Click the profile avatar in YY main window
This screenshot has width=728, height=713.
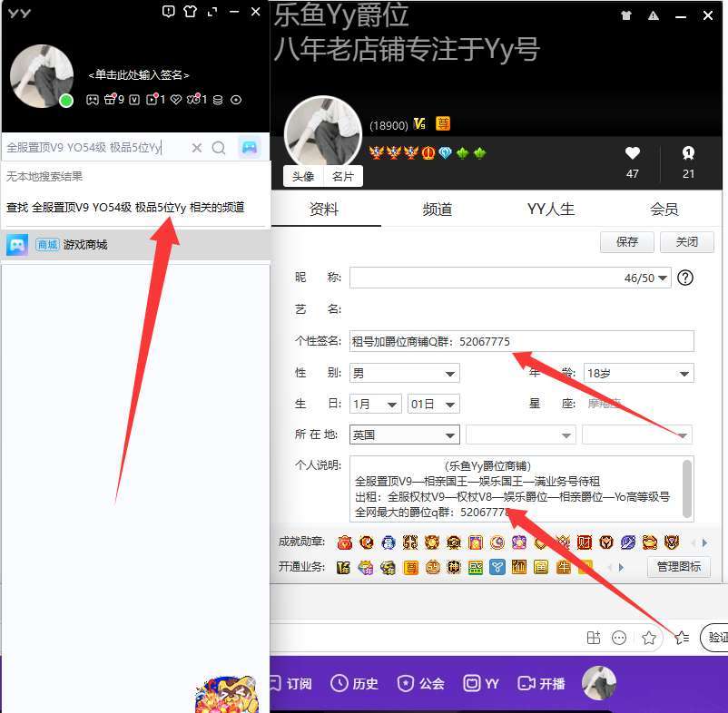coord(42,76)
